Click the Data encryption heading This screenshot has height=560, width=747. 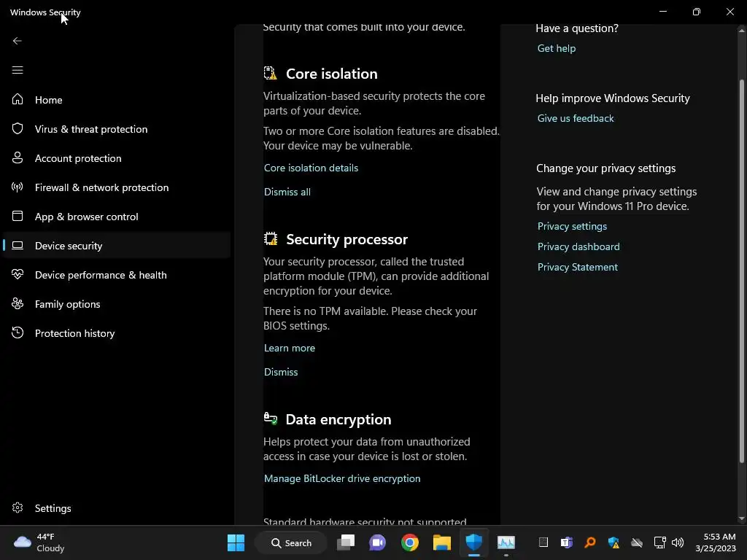338,419
